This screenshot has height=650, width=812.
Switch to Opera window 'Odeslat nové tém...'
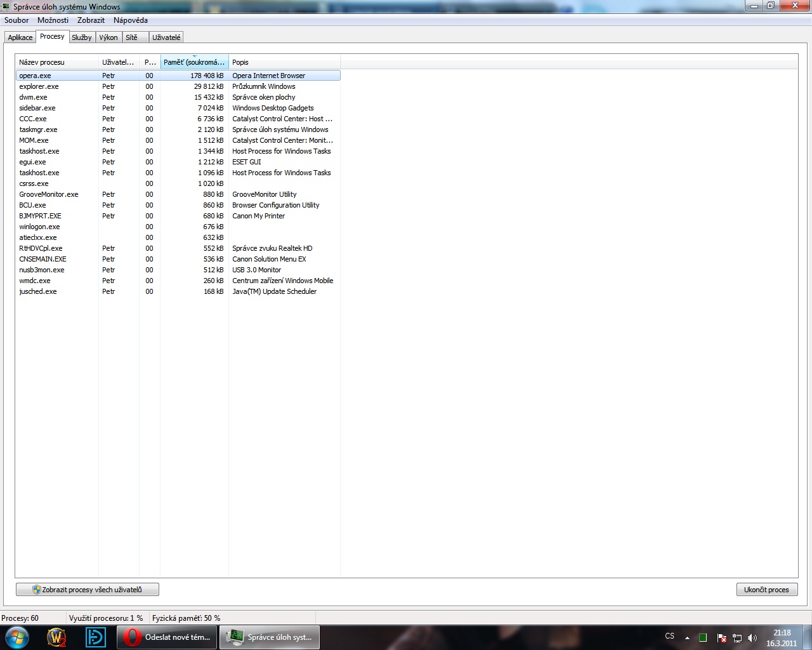tap(167, 637)
